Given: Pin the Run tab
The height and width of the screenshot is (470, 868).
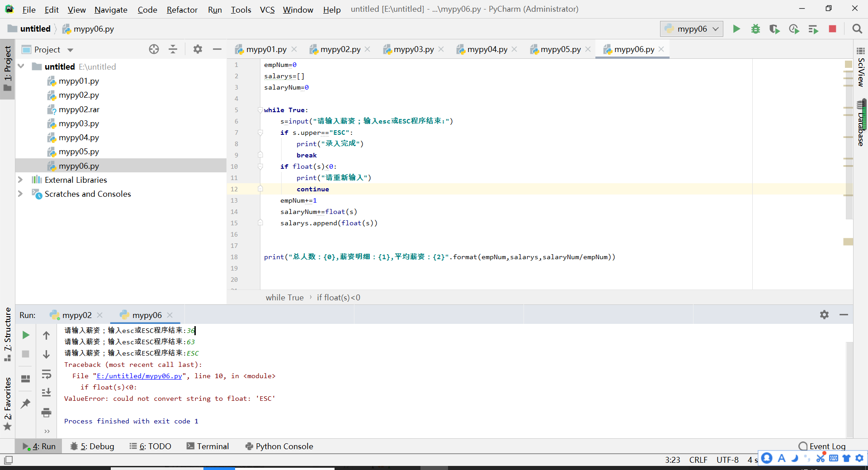Looking at the screenshot, I should click(26, 403).
